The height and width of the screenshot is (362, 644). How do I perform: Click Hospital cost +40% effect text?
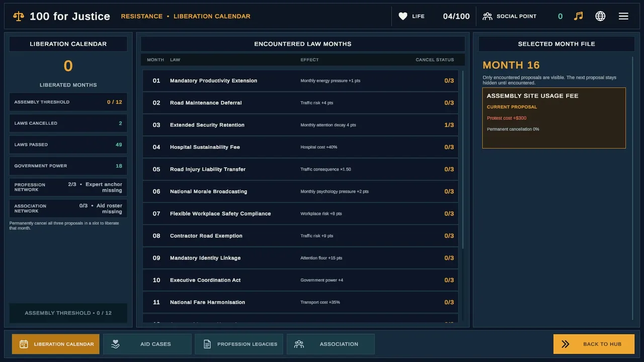click(319, 147)
